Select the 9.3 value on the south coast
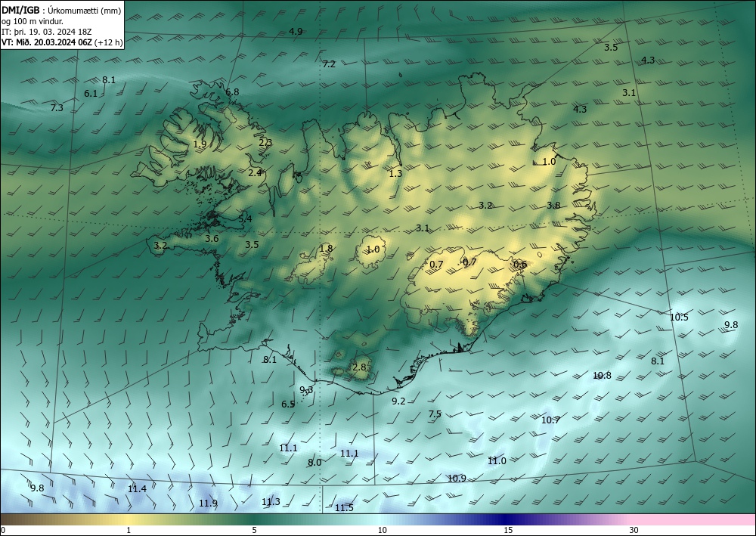This screenshot has width=756, height=536. [306, 389]
